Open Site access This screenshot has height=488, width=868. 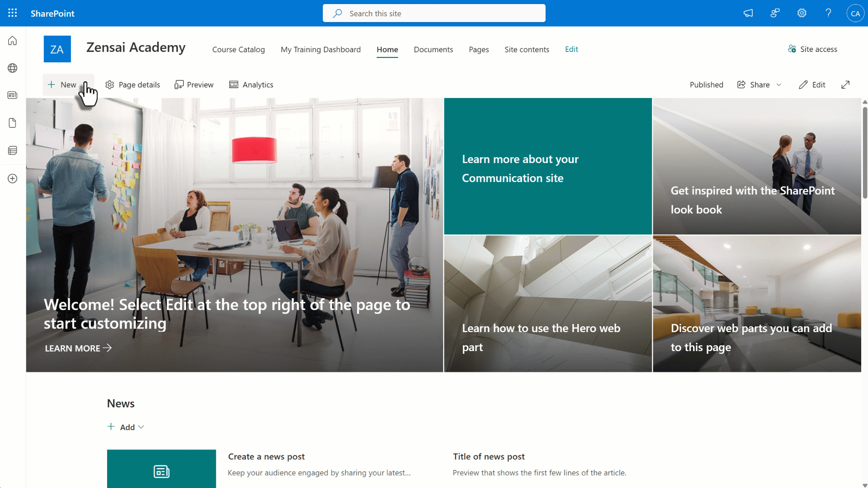pyautogui.click(x=812, y=49)
